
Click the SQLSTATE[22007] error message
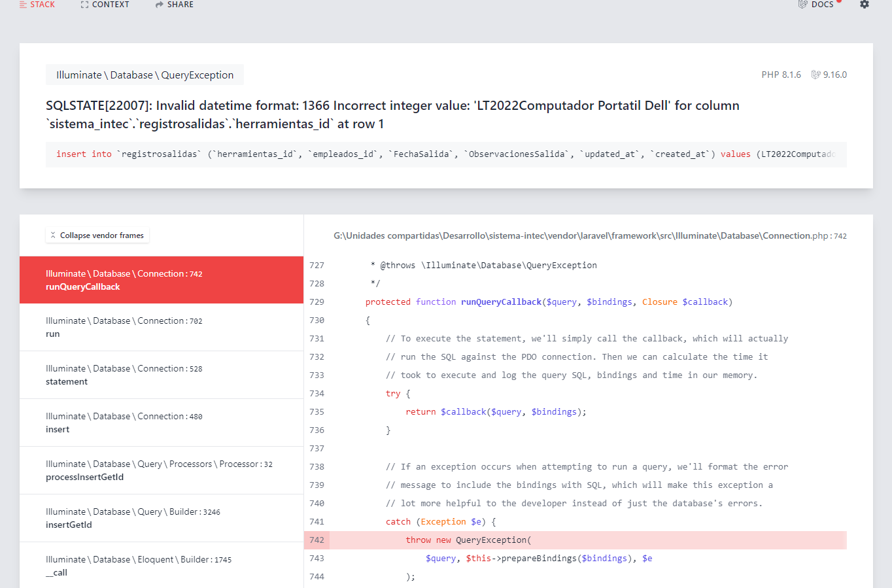click(x=392, y=114)
